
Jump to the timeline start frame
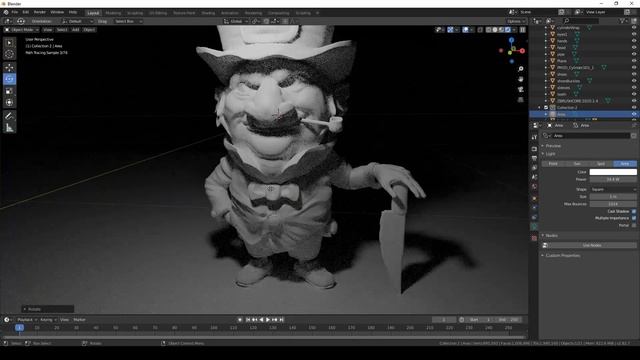(x=248, y=320)
